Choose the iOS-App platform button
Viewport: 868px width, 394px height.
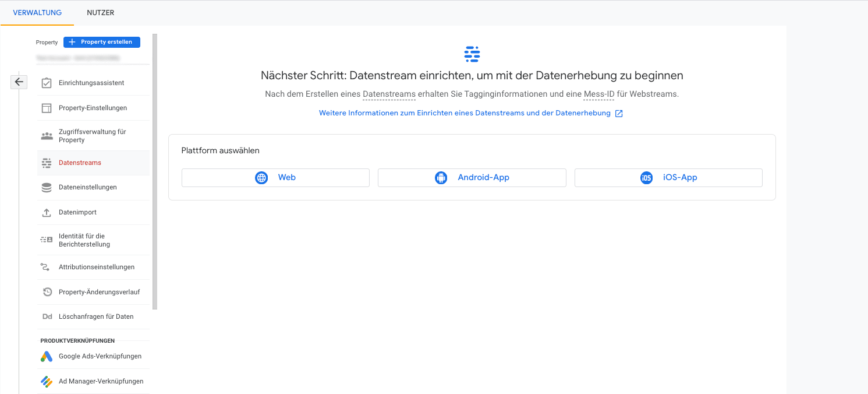(668, 178)
